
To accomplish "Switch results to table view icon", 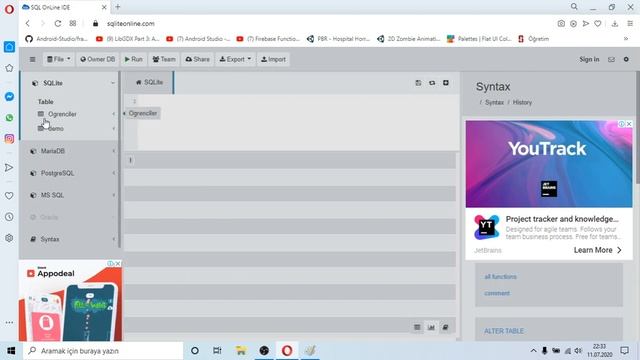I will point(417,327).
